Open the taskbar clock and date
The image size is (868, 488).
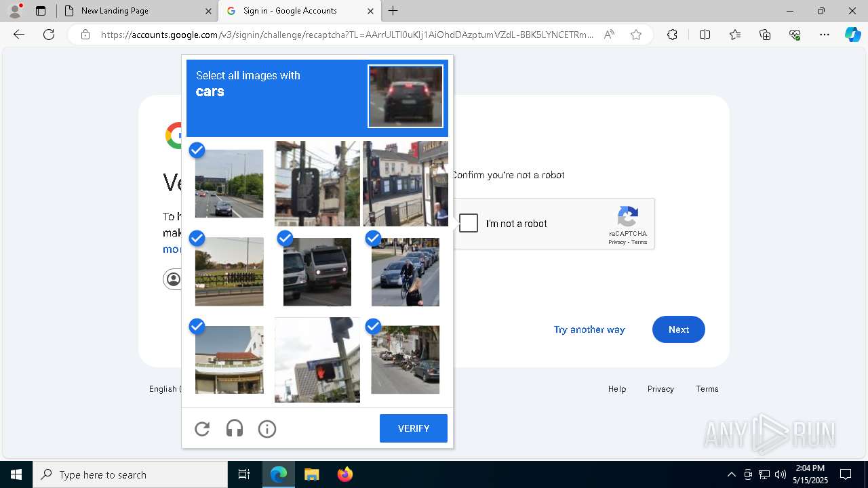click(810, 474)
